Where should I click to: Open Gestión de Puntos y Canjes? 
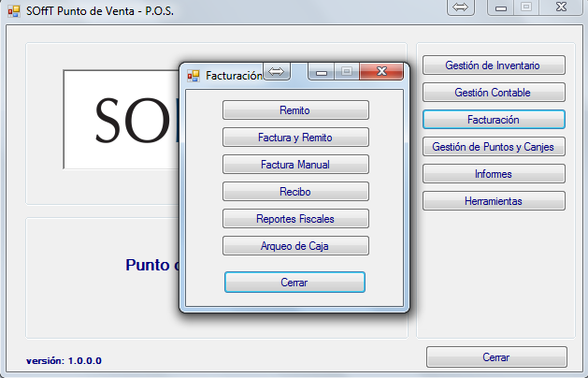point(494,147)
